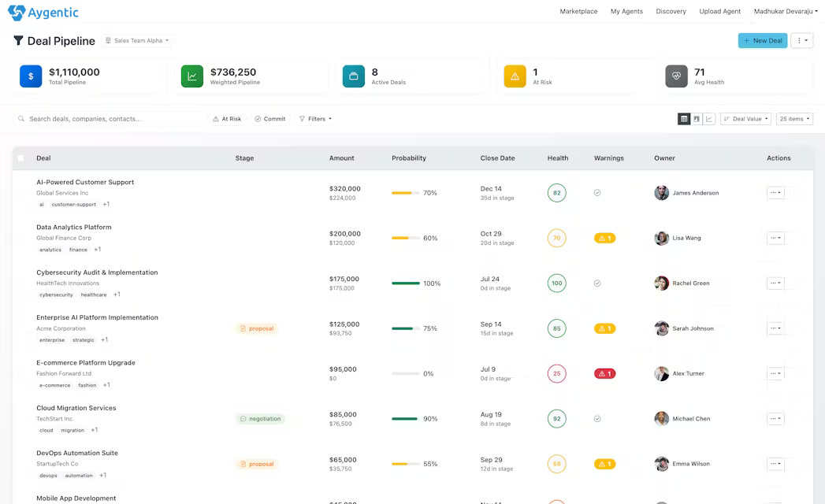
Task: Open the Enterprise AI Platform Implementation deal
Action: pos(98,317)
